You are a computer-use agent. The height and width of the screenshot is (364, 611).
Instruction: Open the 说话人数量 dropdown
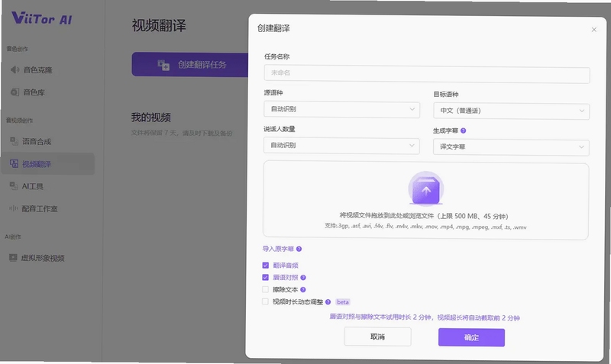(x=341, y=146)
